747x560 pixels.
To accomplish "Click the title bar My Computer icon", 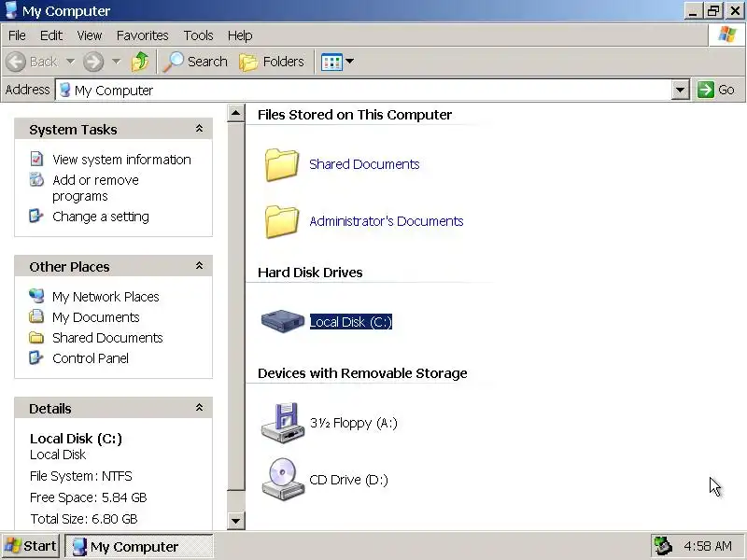I will click(x=11, y=10).
